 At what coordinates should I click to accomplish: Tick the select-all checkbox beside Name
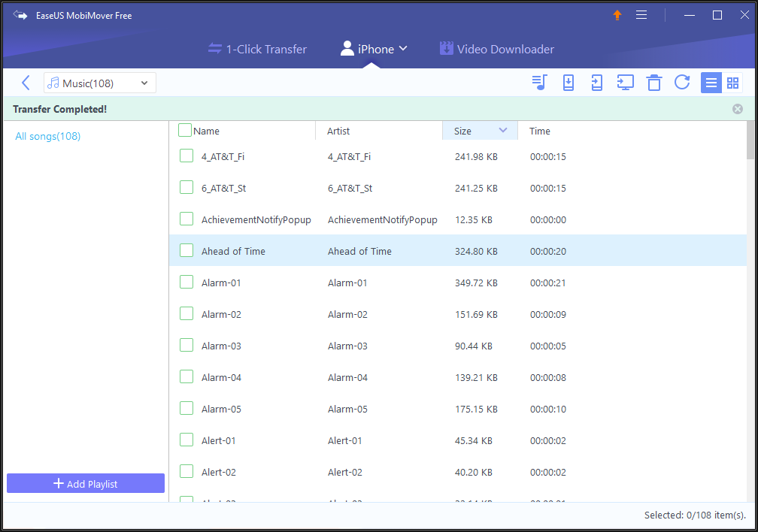pos(185,131)
